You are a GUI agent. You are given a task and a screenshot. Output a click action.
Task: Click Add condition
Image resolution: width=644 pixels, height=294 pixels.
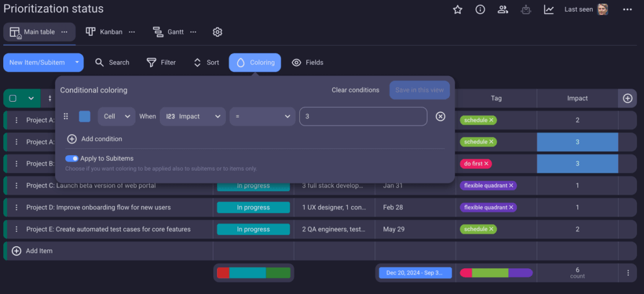tap(95, 139)
